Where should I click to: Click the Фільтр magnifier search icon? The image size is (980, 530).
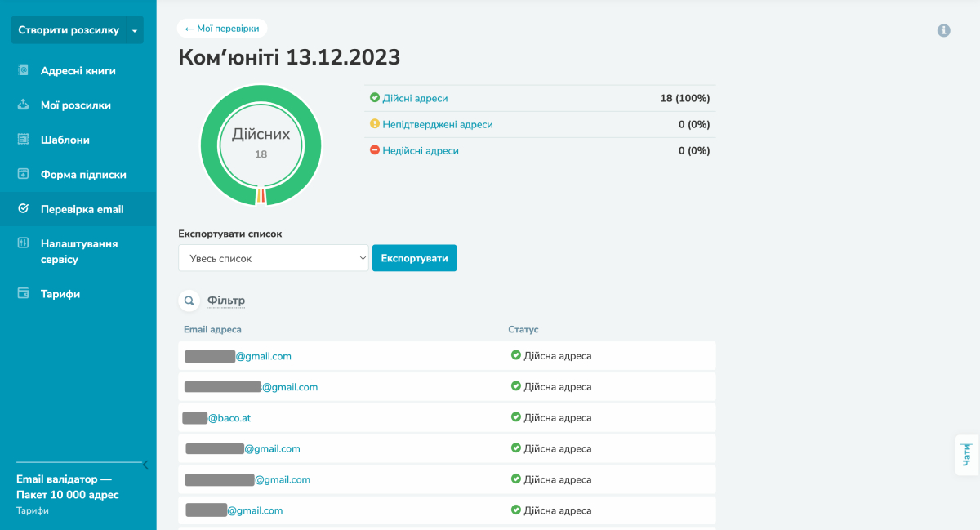click(x=189, y=301)
